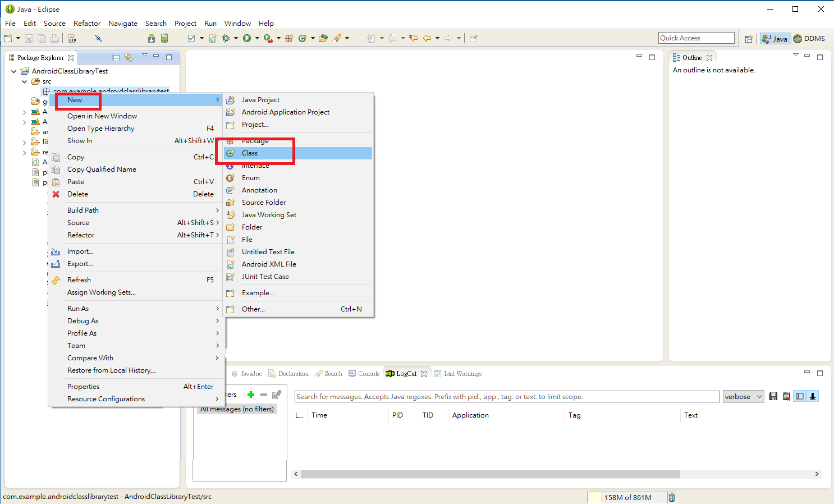Viewport: 834px width, 504px height.
Task: Click the Debug bug toolbar icon
Action: pos(226,38)
